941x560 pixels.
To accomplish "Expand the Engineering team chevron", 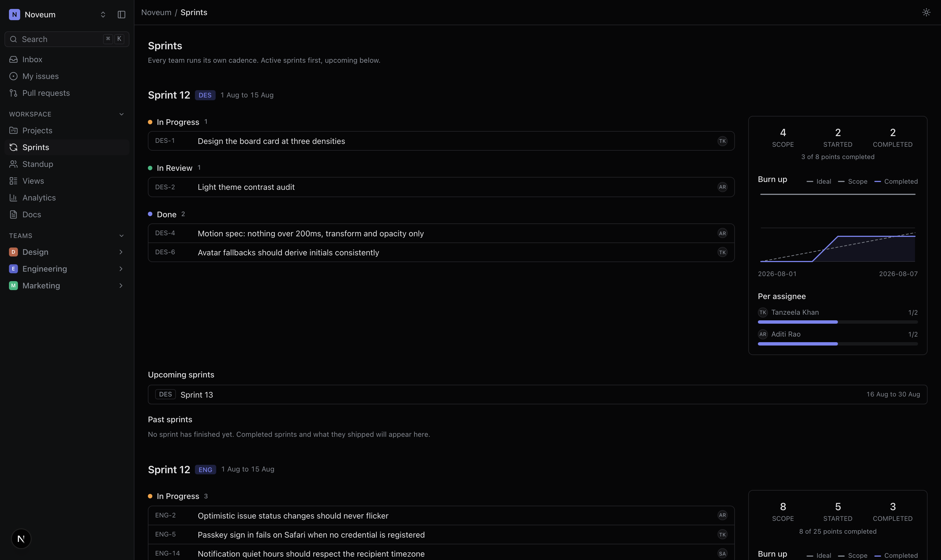I will (121, 269).
